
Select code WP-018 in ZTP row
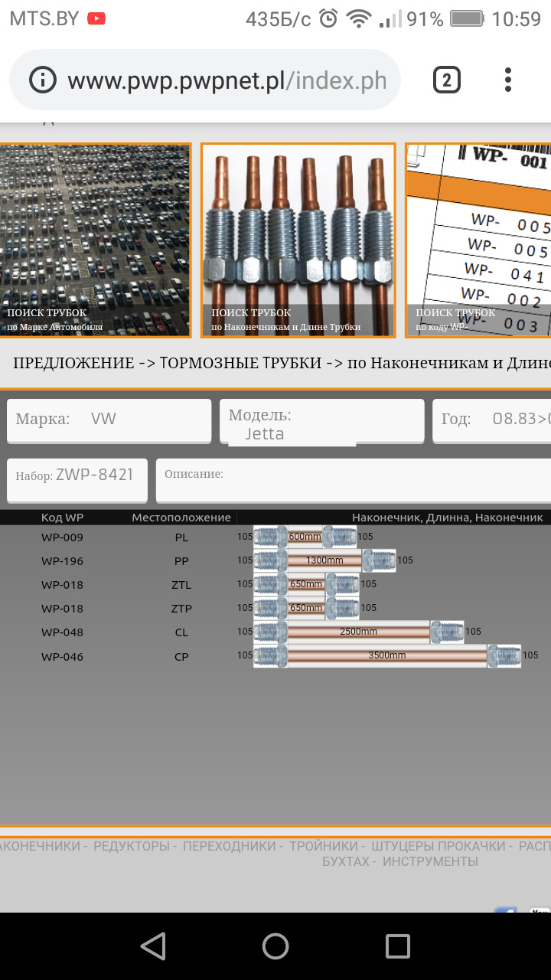62,609
